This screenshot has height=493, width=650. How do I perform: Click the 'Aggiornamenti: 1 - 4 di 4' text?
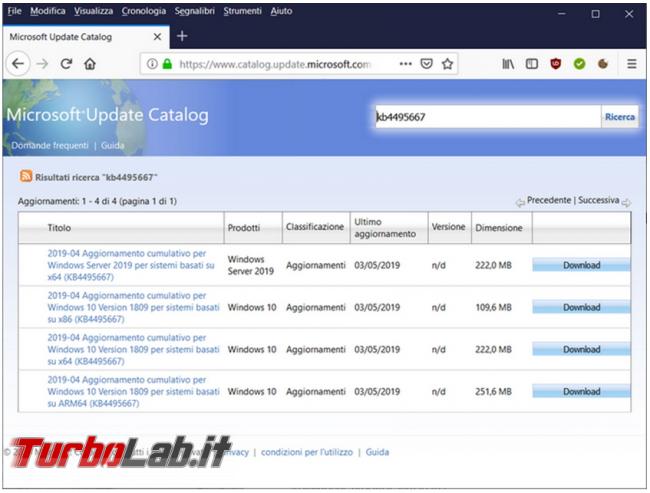tap(97, 201)
